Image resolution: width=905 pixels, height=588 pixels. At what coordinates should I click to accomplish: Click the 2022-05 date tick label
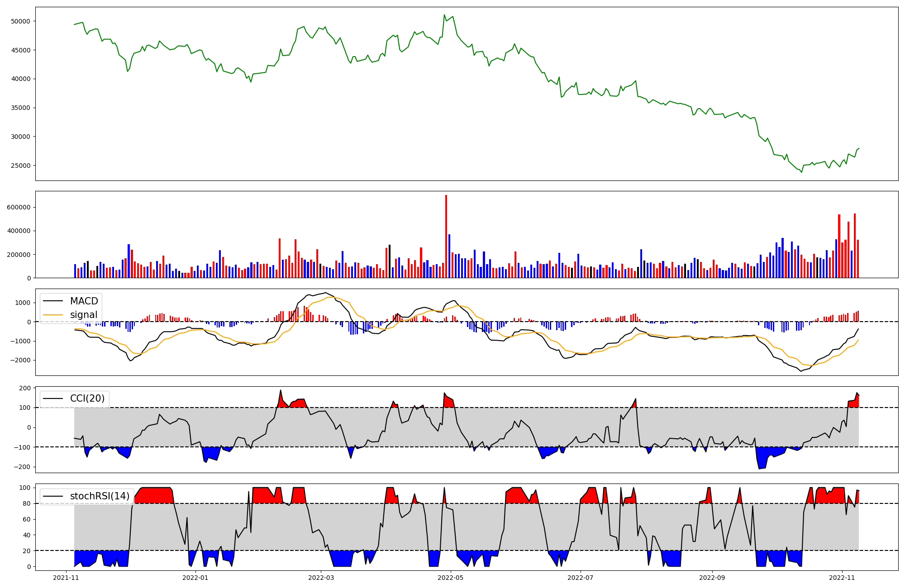(x=451, y=578)
